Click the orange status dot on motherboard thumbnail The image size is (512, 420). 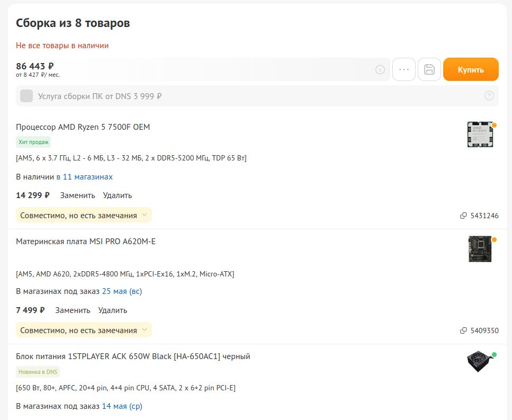[495, 240]
